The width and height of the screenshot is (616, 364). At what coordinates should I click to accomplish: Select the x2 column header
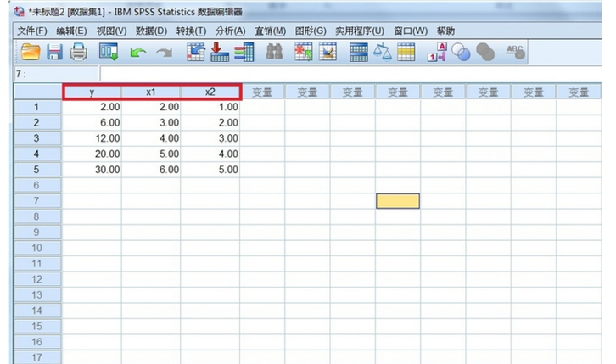(210, 92)
